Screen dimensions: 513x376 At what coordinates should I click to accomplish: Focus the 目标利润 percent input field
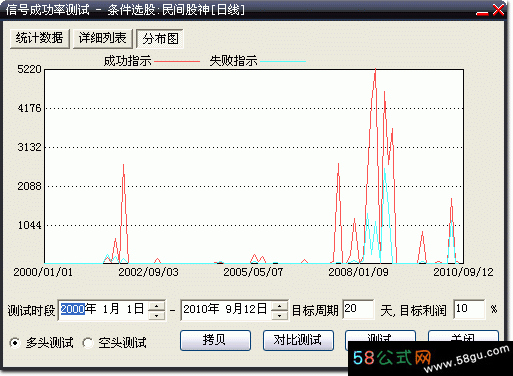[469, 310]
